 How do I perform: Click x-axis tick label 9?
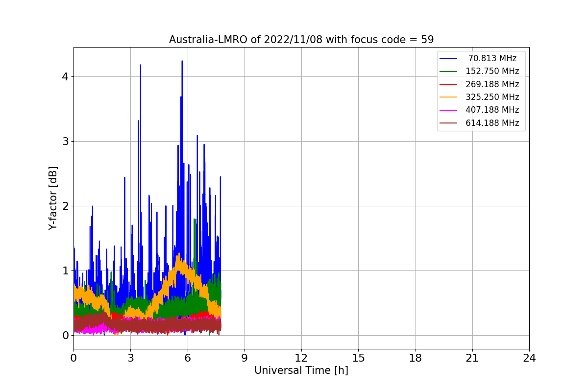point(244,358)
